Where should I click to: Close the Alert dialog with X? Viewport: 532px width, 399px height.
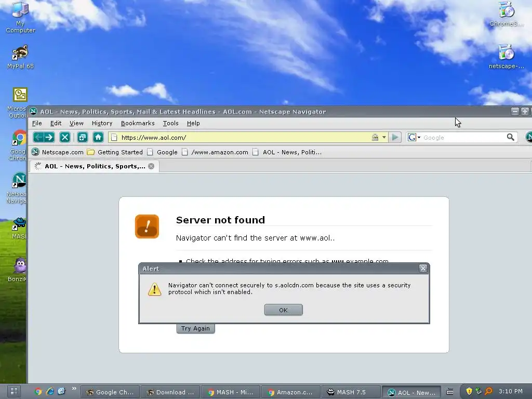pyautogui.click(x=423, y=269)
